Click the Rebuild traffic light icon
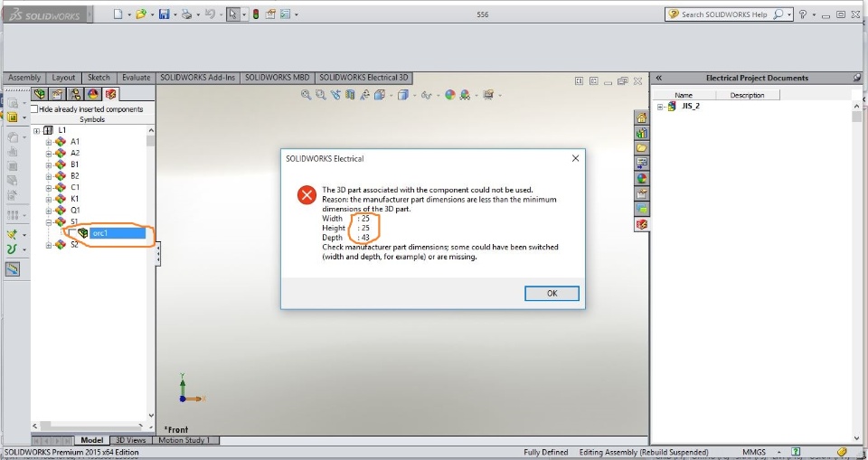The height and width of the screenshot is (460, 868). pyautogui.click(x=256, y=14)
